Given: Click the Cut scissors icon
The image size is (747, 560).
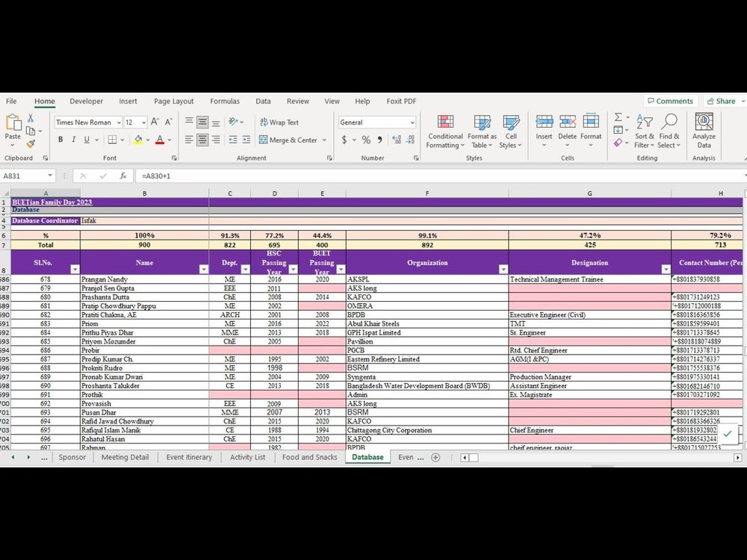Looking at the screenshot, I should [31, 118].
